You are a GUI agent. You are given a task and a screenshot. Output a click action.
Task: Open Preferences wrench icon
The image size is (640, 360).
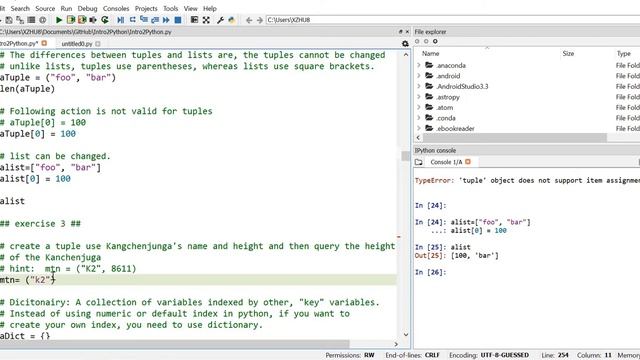[x=220, y=20]
